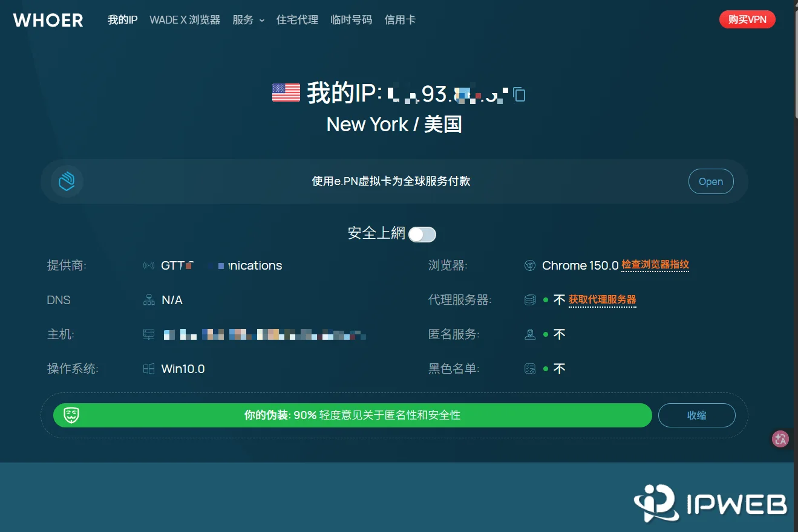Click the provider signal icon
Viewport: 798px width, 532px height.
pyautogui.click(x=149, y=265)
